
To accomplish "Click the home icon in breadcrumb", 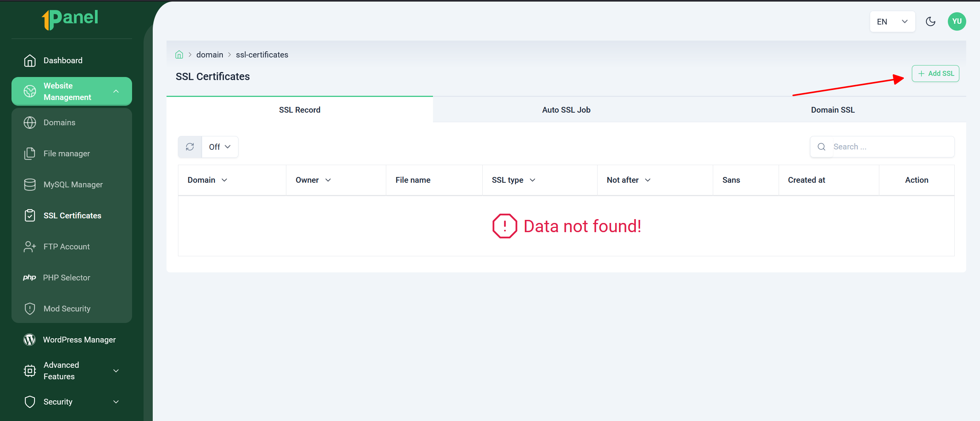I will click(179, 55).
